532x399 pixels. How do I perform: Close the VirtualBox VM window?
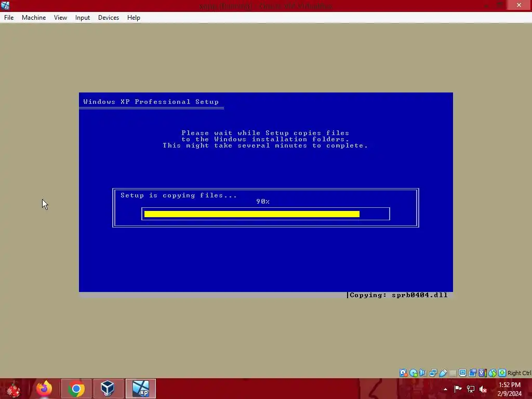click(519, 5)
